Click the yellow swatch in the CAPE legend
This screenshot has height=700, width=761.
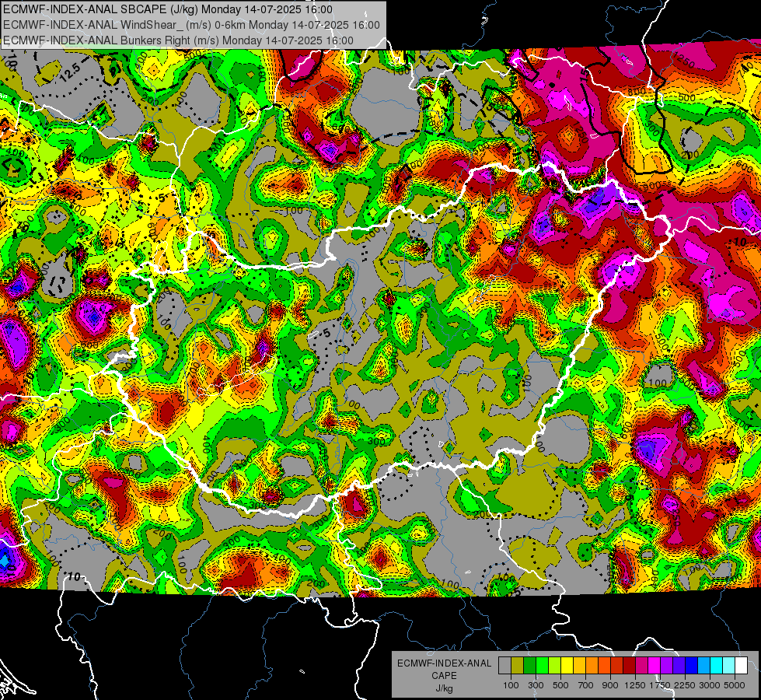[x=567, y=666]
